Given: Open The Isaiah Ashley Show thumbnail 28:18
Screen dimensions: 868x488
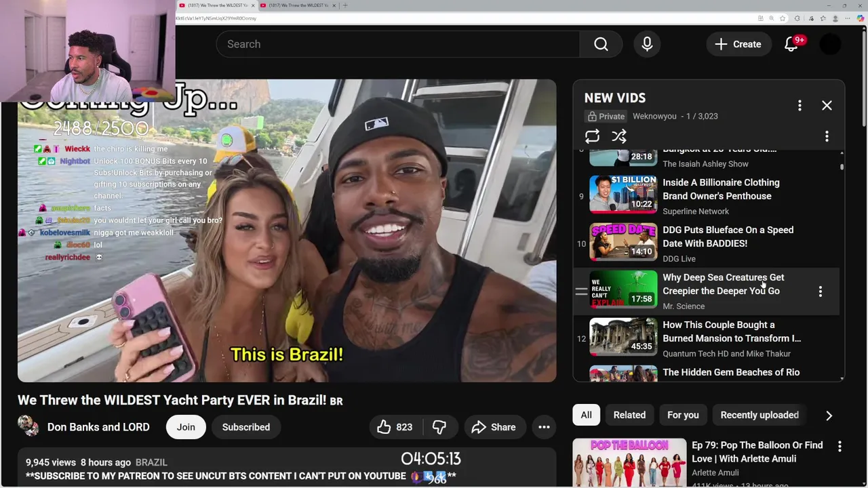Looking at the screenshot, I should (x=623, y=158).
